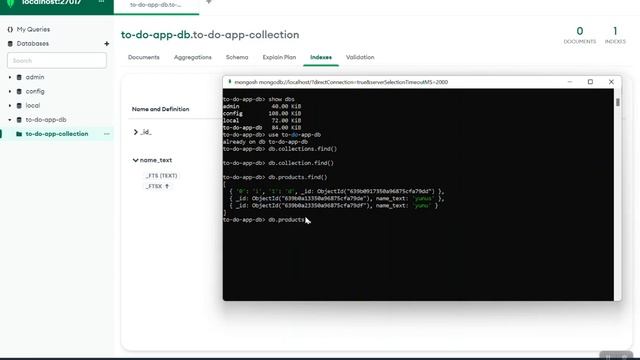The height and width of the screenshot is (360, 640).
Task: Click the to-do-app-db database icon
Action: [19, 120]
